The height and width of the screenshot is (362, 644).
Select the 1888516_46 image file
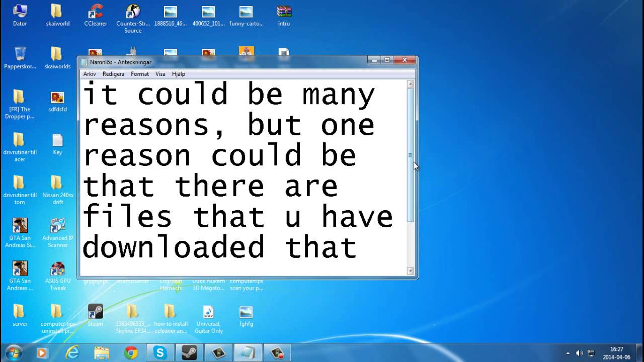coord(171,15)
